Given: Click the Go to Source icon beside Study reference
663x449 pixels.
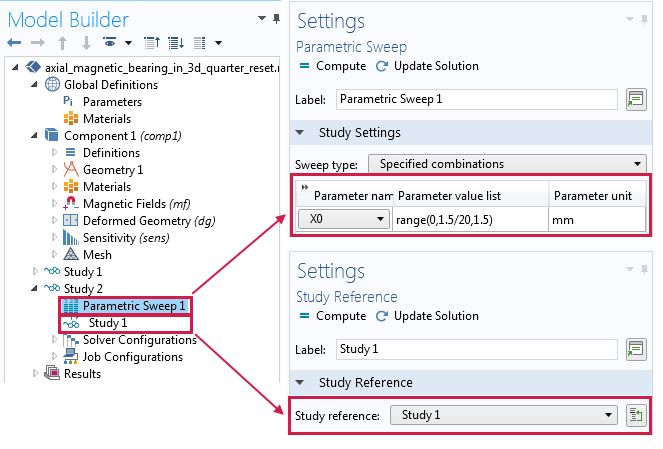Looking at the screenshot, I should (636, 415).
